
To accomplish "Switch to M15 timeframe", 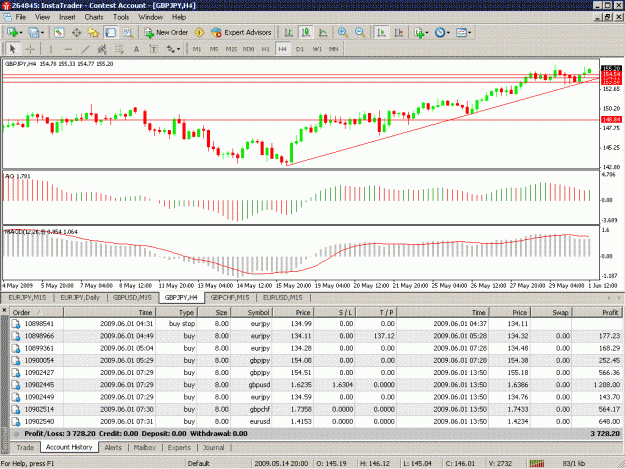I will [x=231, y=49].
